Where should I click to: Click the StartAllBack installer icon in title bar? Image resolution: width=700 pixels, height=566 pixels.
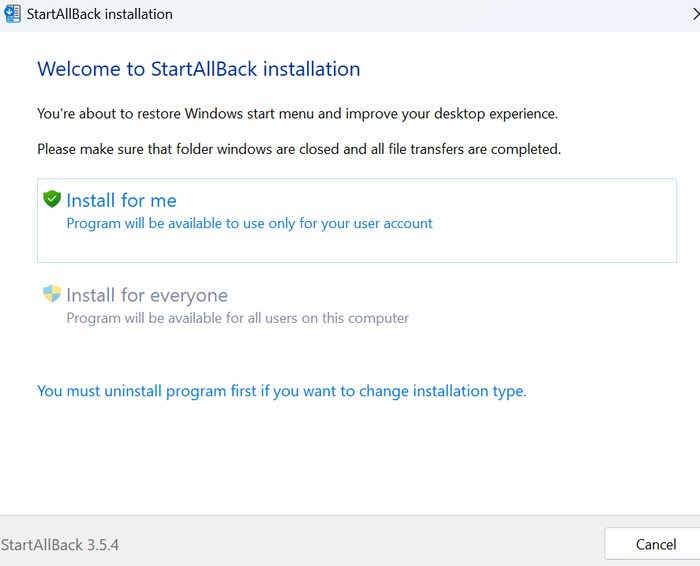[x=12, y=14]
